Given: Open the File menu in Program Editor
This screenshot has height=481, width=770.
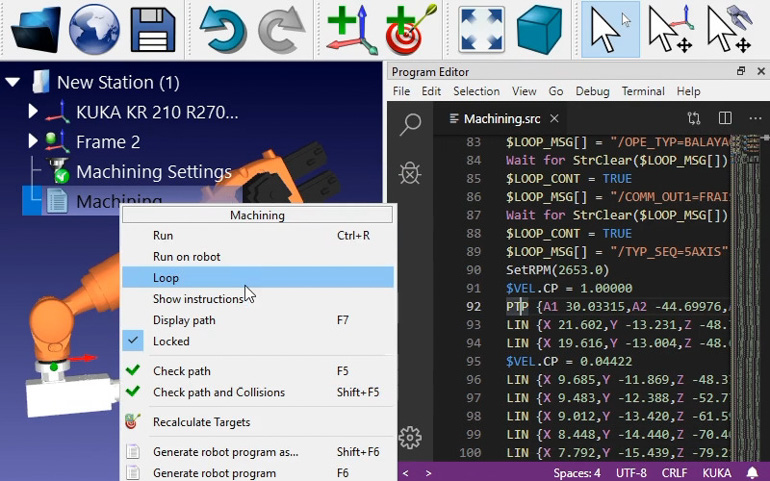Looking at the screenshot, I should tap(401, 91).
